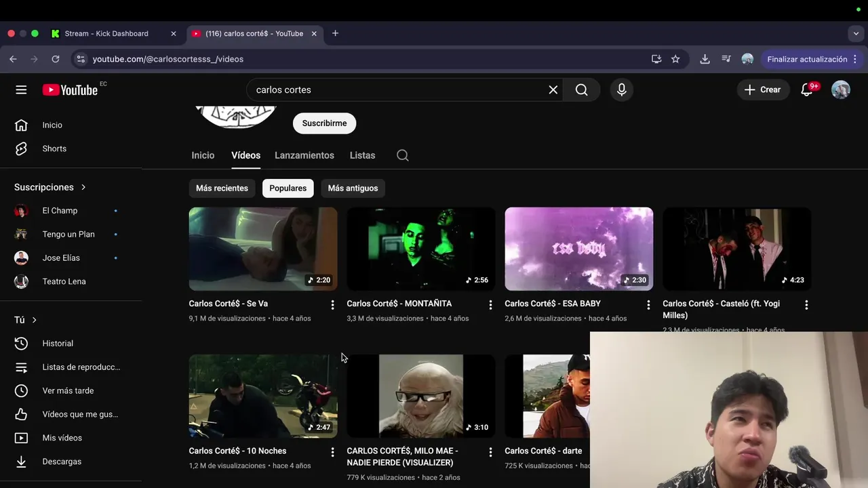Select the carlos corté$ YouTube browser tab
Image resolution: width=868 pixels, height=488 pixels.
(x=254, y=33)
